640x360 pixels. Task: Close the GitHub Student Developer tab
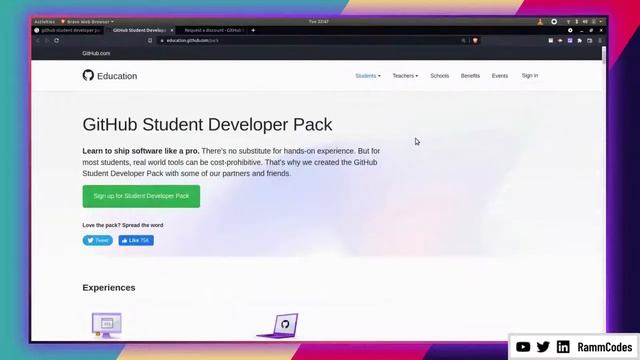pyautogui.click(x=172, y=30)
